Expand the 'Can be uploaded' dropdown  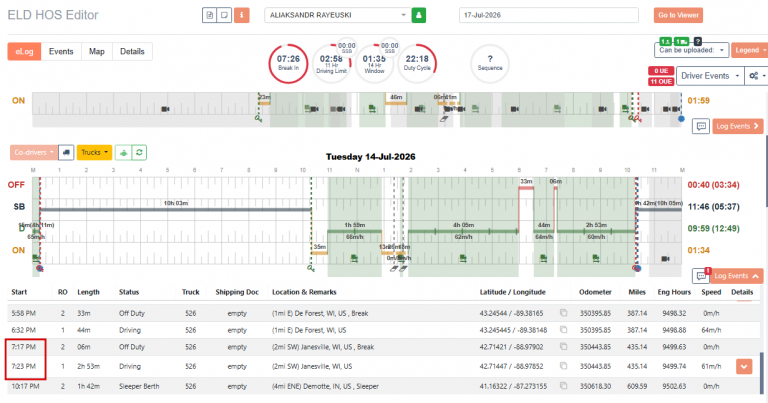tap(691, 50)
